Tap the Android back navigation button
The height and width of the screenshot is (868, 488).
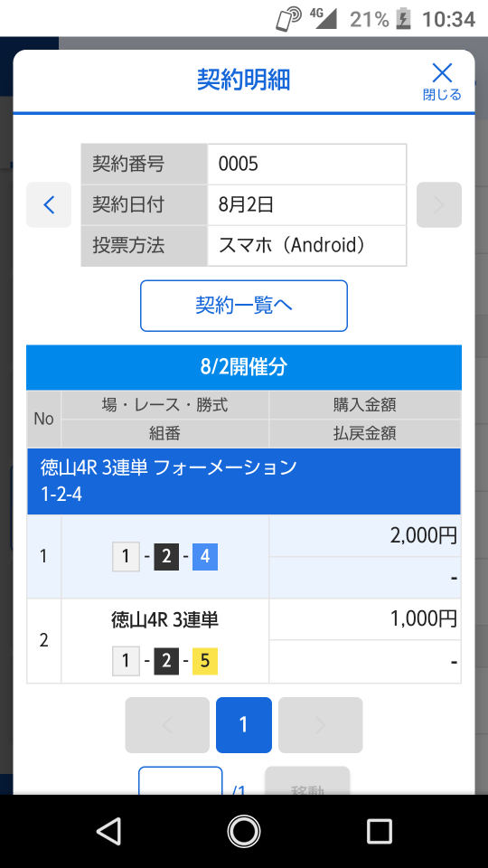pos(109,832)
